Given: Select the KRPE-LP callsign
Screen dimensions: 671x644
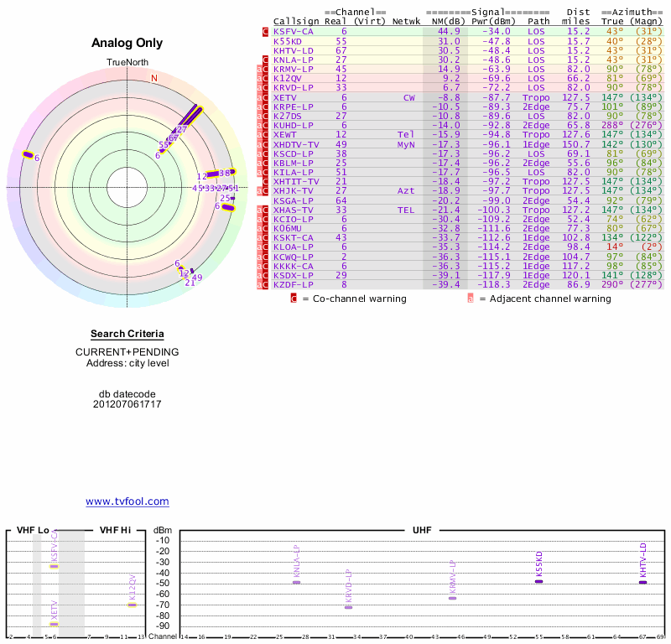Looking at the screenshot, I should pyautogui.click(x=293, y=107).
